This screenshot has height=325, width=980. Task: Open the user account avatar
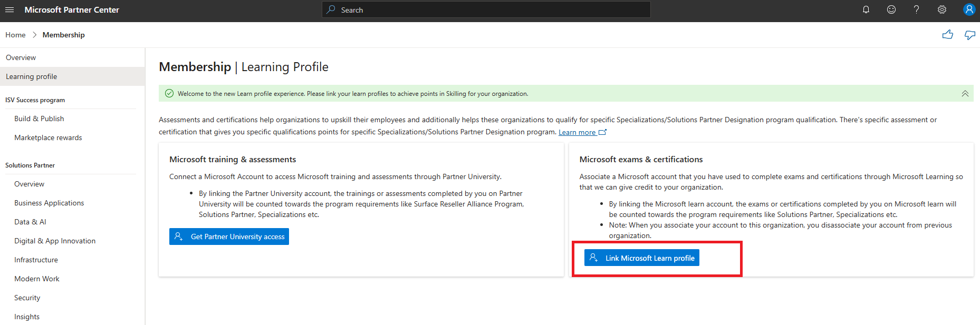(969, 9)
